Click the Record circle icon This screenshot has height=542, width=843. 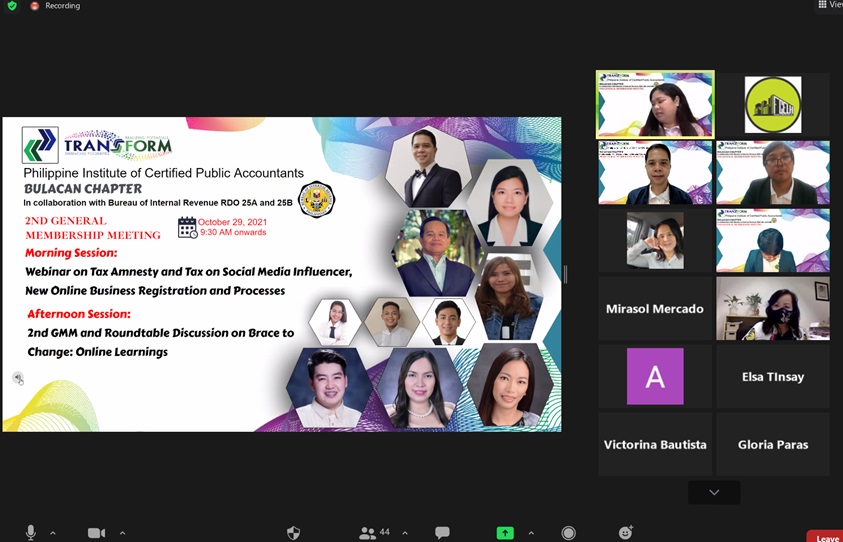[568, 533]
